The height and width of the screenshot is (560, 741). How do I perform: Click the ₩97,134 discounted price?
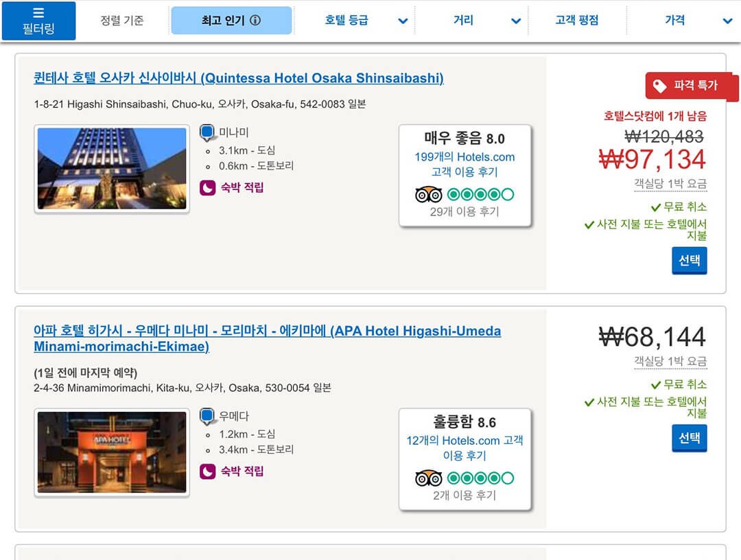pyautogui.click(x=652, y=159)
